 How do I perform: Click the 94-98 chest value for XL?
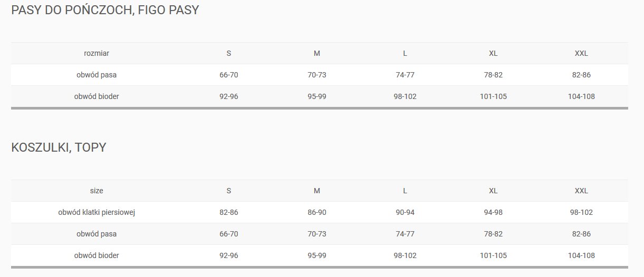pos(493,212)
